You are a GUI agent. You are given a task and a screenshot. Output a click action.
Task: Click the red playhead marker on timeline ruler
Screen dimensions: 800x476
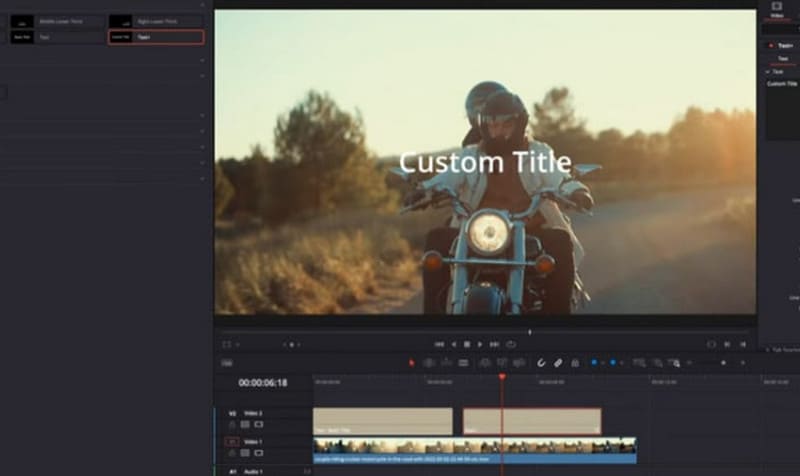(502, 377)
